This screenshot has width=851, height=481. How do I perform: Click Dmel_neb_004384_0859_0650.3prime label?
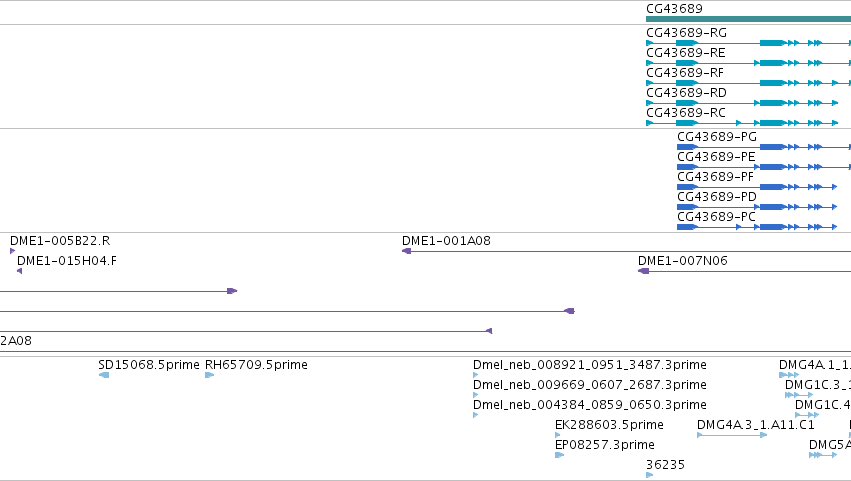pyautogui.click(x=590, y=405)
